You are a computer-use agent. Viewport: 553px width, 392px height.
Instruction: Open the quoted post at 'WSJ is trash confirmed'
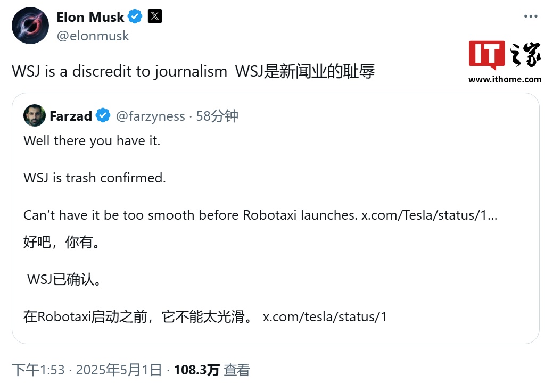[95, 178]
